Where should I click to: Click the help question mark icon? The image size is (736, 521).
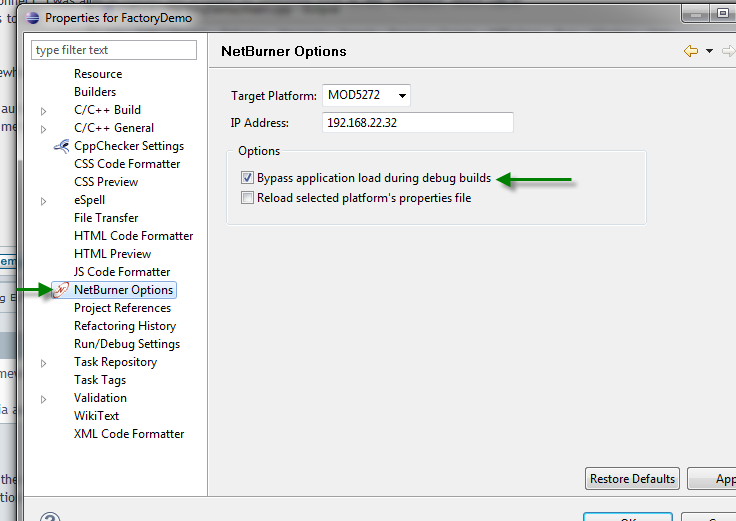click(x=50, y=517)
